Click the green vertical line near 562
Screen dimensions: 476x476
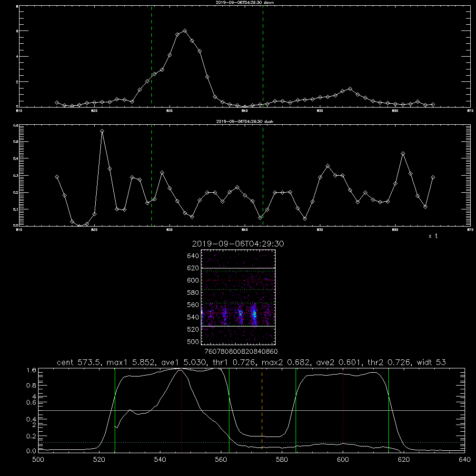click(x=229, y=410)
